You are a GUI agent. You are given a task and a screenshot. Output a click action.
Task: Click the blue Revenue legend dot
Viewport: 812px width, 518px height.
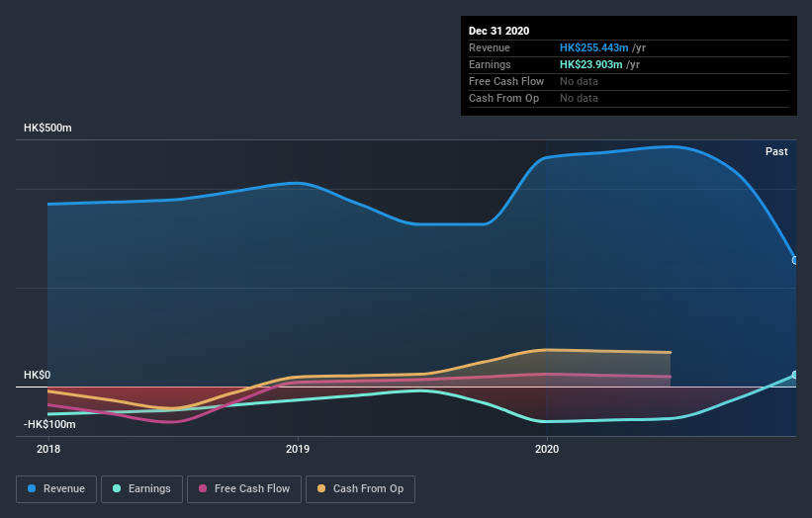[x=32, y=488]
